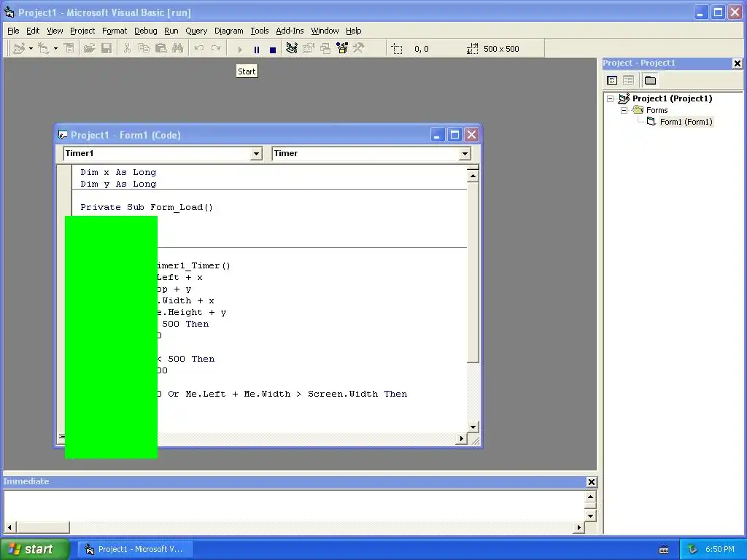Click the Open Project folder icon
Viewport: 747px width, 560px height.
coord(89,49)
